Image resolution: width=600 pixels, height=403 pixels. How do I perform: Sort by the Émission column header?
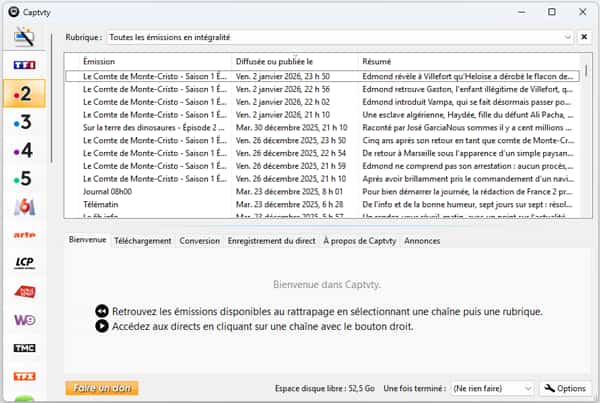point(148,62)
